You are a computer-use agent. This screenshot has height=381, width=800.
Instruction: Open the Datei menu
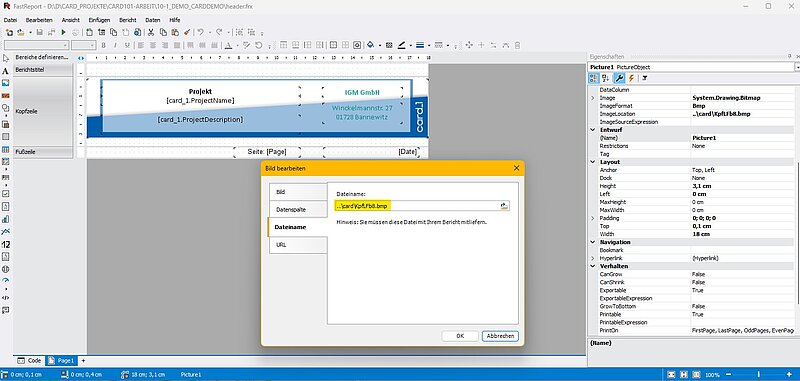click(x=10, y=20)
